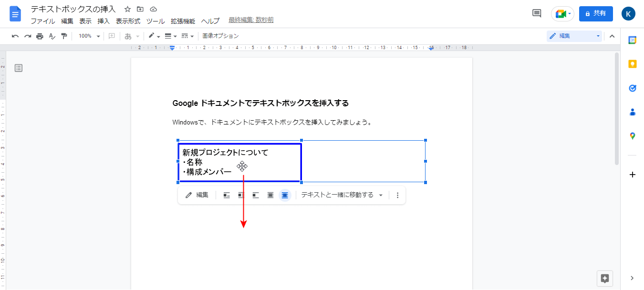Open border dash style dropdown
The width and height of the screenshot is (644, 290).
point(187,36)
